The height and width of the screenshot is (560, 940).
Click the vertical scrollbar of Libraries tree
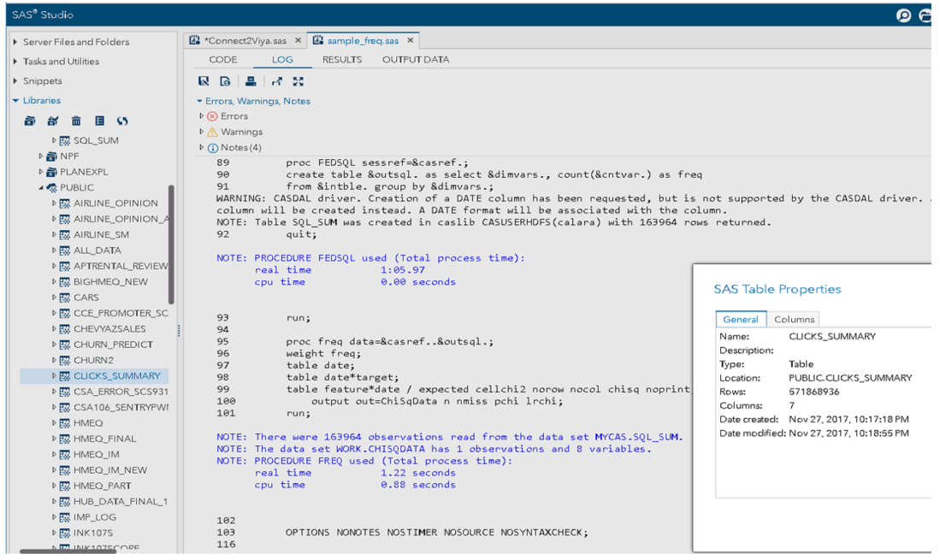(171, 245)
